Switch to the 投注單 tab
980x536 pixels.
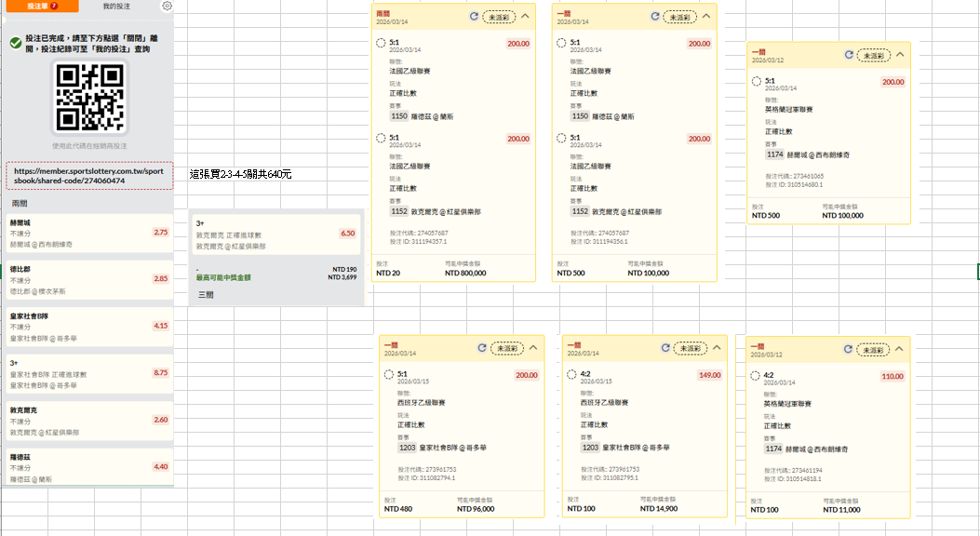coord(43,6)
